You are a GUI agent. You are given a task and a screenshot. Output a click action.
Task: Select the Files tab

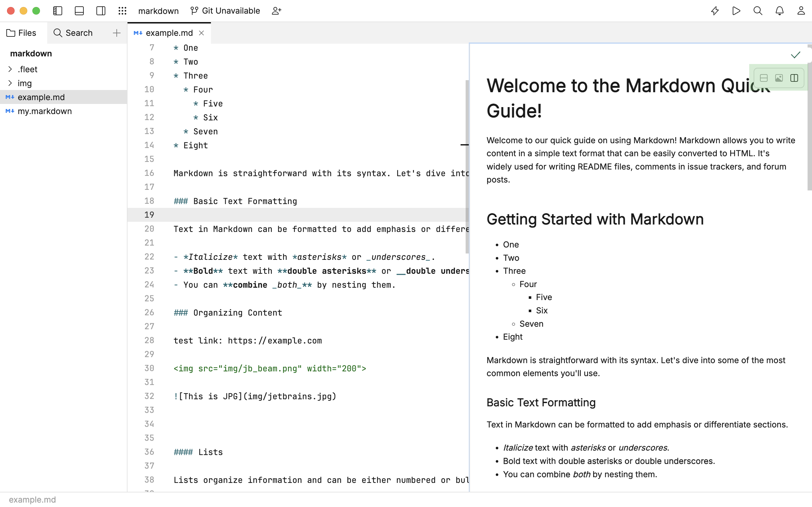point(22,33)
